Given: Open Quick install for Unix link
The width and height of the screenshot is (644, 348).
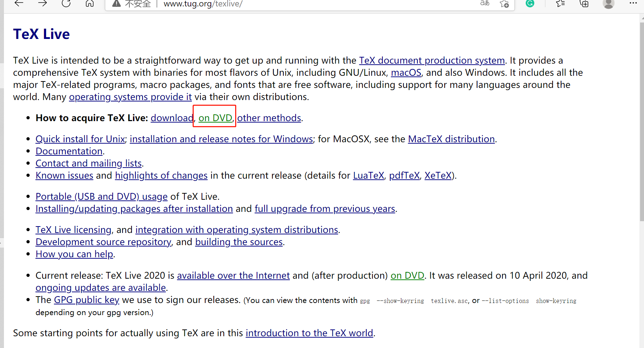Looking at the screenshot, I should [80, 139].
